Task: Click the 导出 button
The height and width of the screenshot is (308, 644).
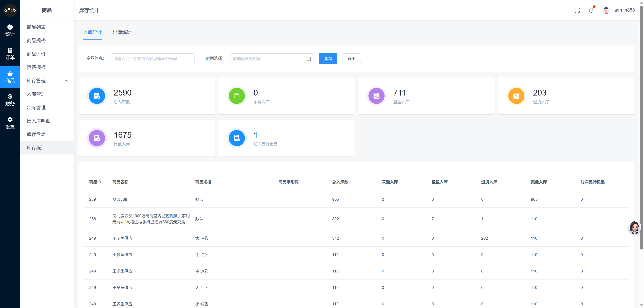Action: pos(351,59)
